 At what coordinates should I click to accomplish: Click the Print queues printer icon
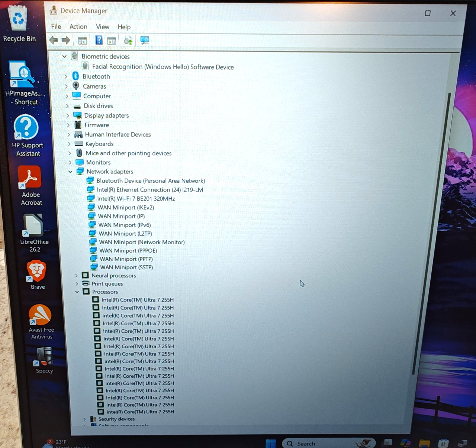click(86, 283)
